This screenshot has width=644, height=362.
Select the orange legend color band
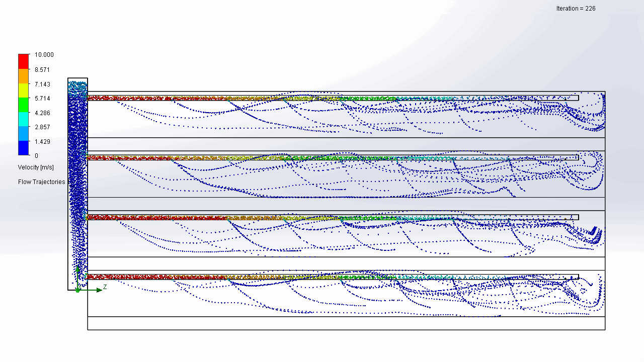click(x=24, y=76)
